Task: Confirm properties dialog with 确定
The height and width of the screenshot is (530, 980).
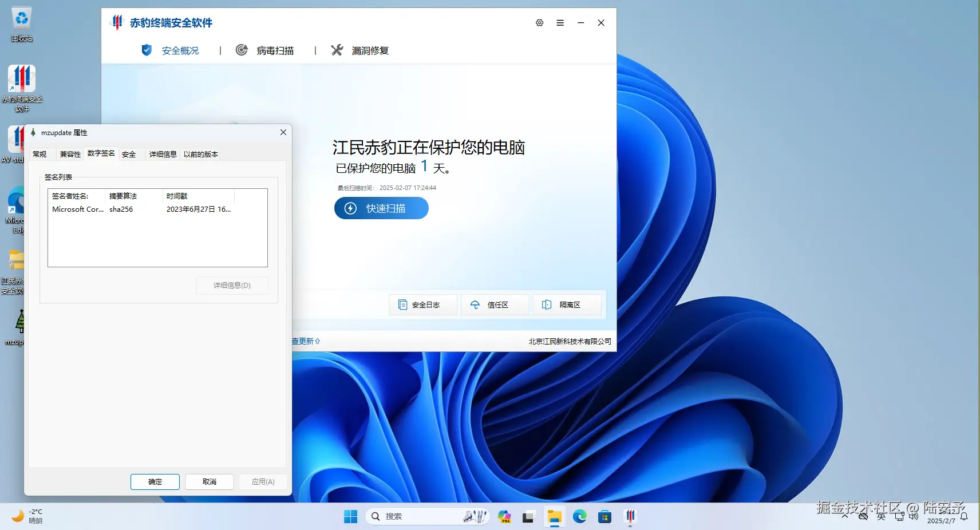Action: pyautogui.click(x=155, y=482)
